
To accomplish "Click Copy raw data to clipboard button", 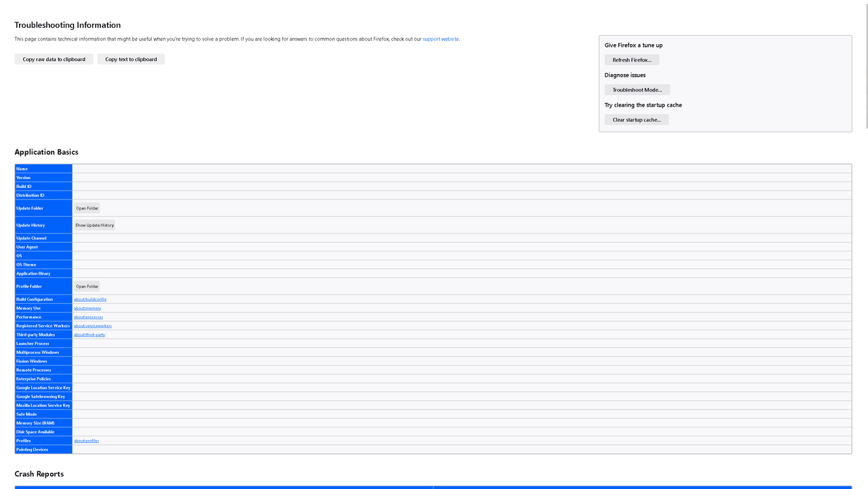I will 54,59.
